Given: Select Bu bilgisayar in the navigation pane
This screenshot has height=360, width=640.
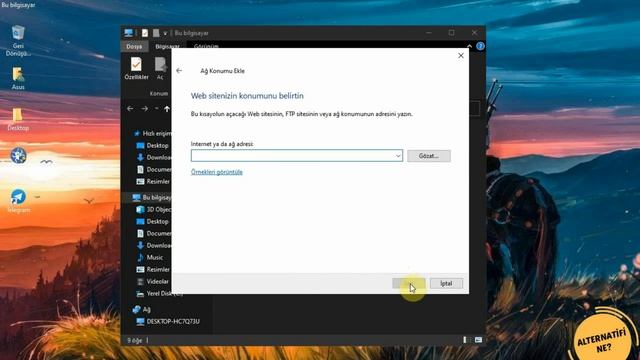Looking at the screenshot, I should 152,198.
